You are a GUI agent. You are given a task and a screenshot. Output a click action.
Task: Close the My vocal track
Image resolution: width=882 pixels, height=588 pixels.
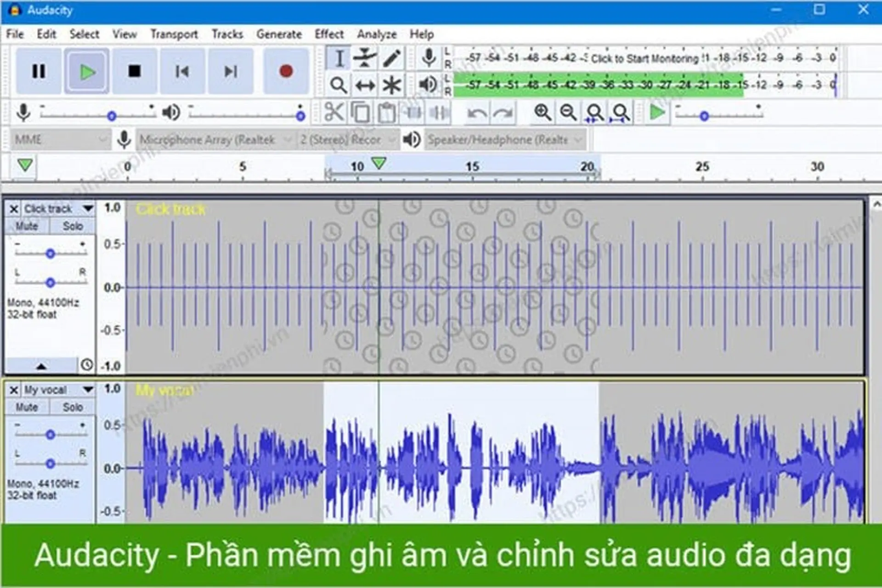point(13,389)
